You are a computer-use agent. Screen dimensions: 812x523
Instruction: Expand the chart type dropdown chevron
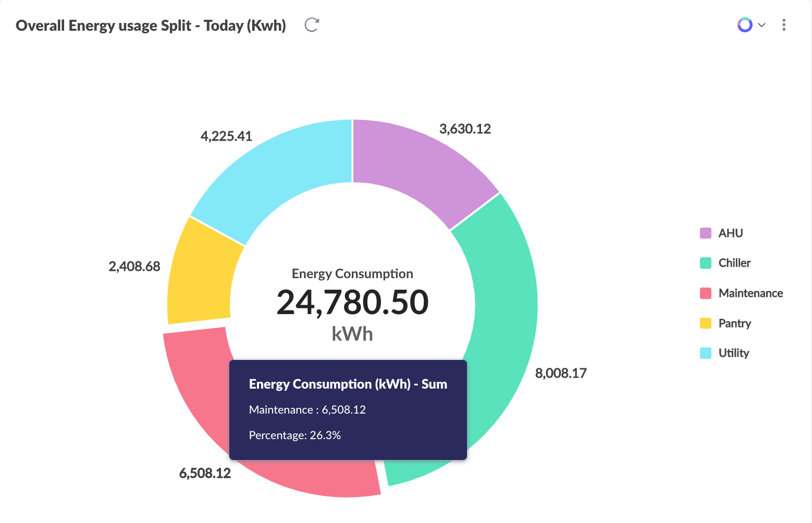pyautogui.click(x=761, y=25)
